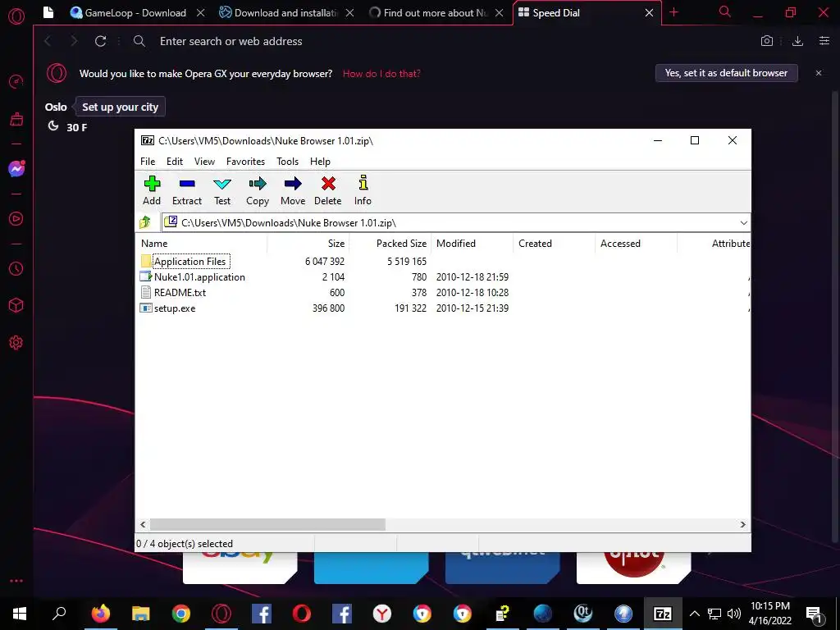Close the Speed Dial tab
840x630 pixels.
click(649, 12)
